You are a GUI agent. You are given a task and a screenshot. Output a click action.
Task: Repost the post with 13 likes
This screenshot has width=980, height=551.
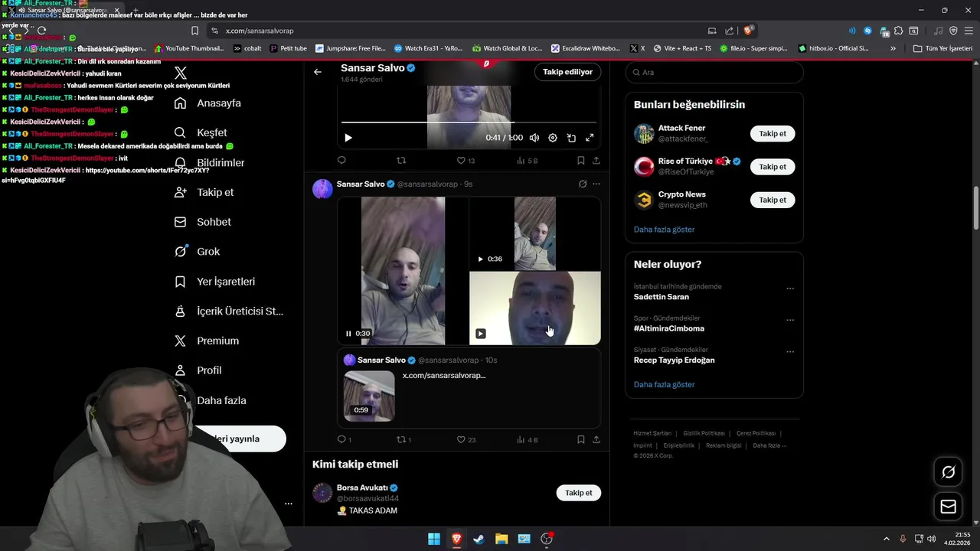(x=401, y=161)
